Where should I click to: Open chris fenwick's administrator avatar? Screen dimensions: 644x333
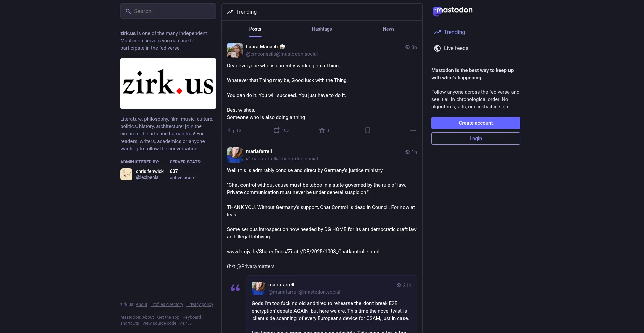[126, 174]
